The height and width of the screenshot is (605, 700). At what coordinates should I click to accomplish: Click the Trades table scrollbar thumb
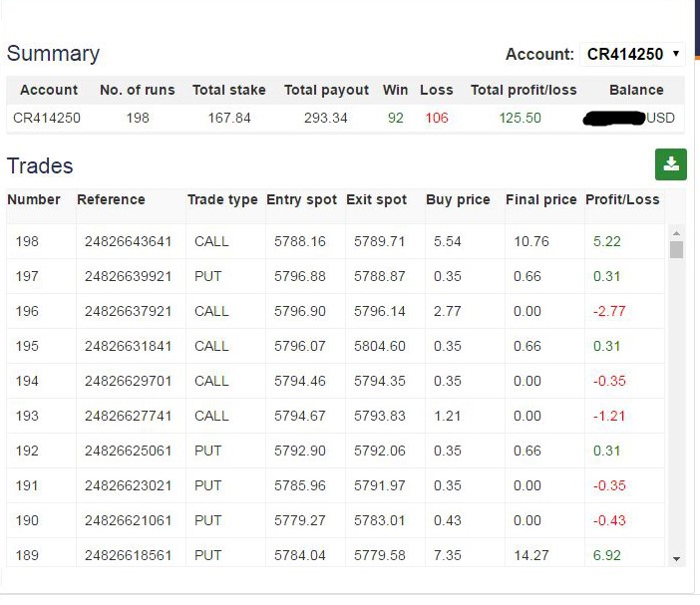coord(676,249)
